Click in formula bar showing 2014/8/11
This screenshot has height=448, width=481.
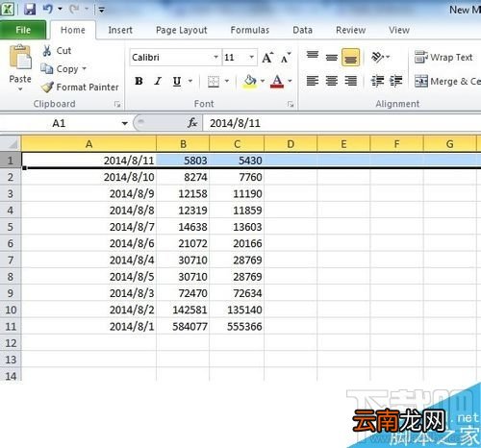point(342,123)
